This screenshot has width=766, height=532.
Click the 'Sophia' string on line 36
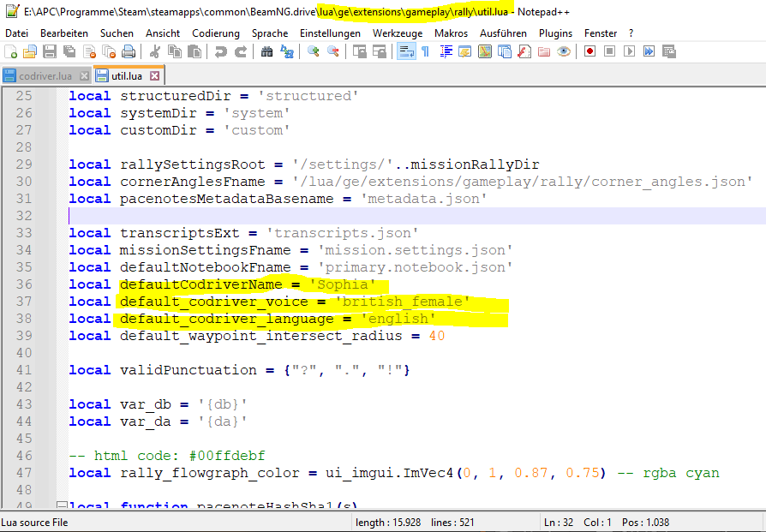[x=343, y=284]
